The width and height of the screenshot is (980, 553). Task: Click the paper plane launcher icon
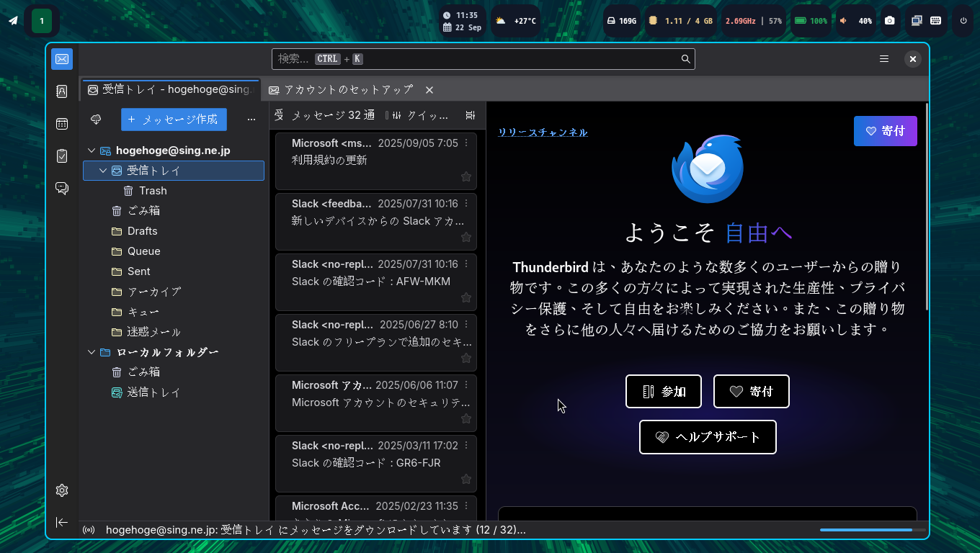(x=13, y=21)
